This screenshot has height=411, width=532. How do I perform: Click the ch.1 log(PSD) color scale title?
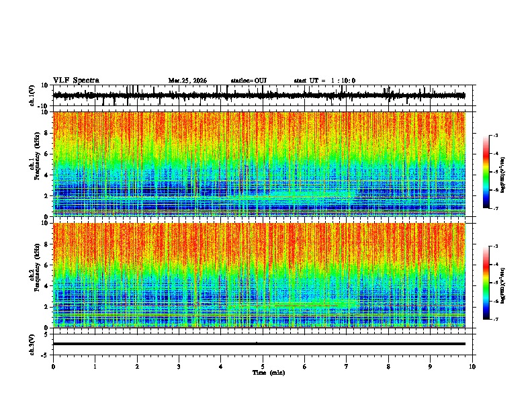[x=503, y=175]
